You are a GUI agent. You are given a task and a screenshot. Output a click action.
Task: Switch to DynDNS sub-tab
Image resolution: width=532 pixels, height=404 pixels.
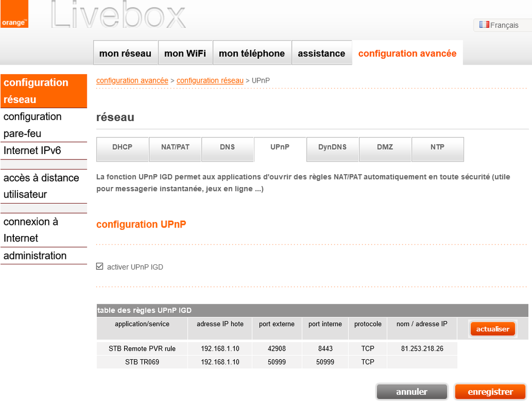coord(332,149)
